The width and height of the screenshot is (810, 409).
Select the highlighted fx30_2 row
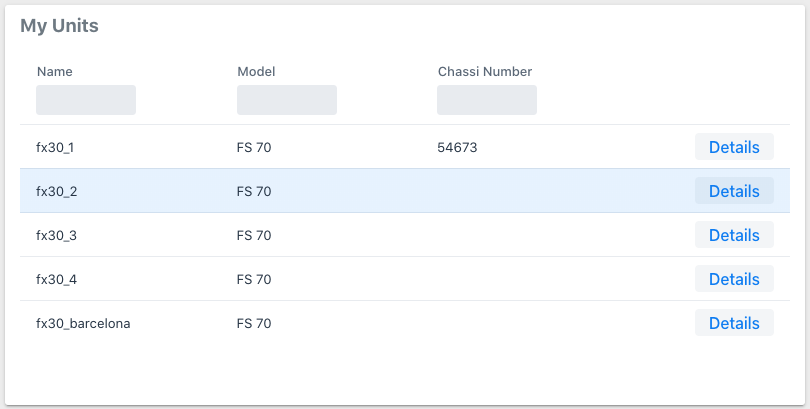pyautogui.click(x=56, y=191)
